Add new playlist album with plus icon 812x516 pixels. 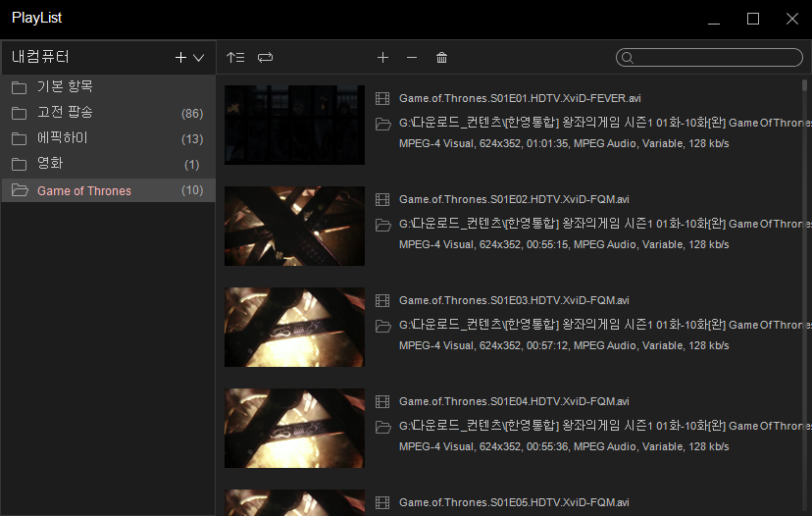(180, 58)
